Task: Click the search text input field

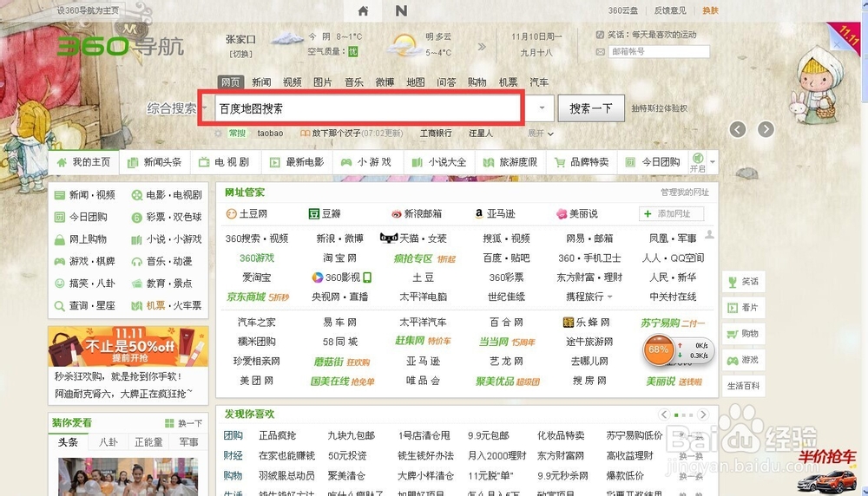Action: [x=368, y=108]
